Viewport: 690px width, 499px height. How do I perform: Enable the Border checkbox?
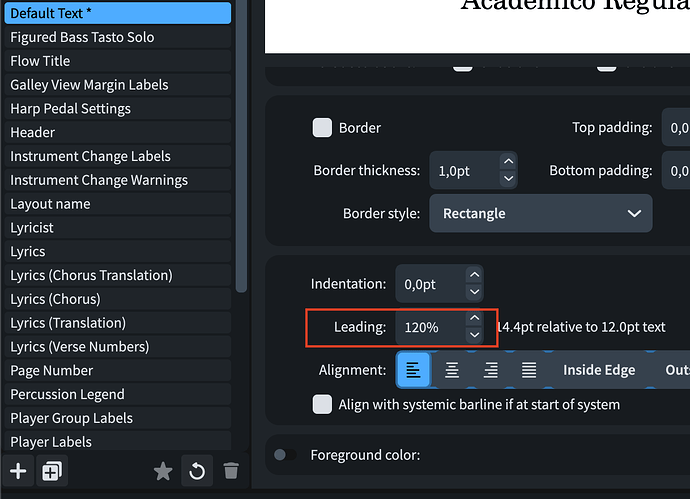tap(322, 128)
